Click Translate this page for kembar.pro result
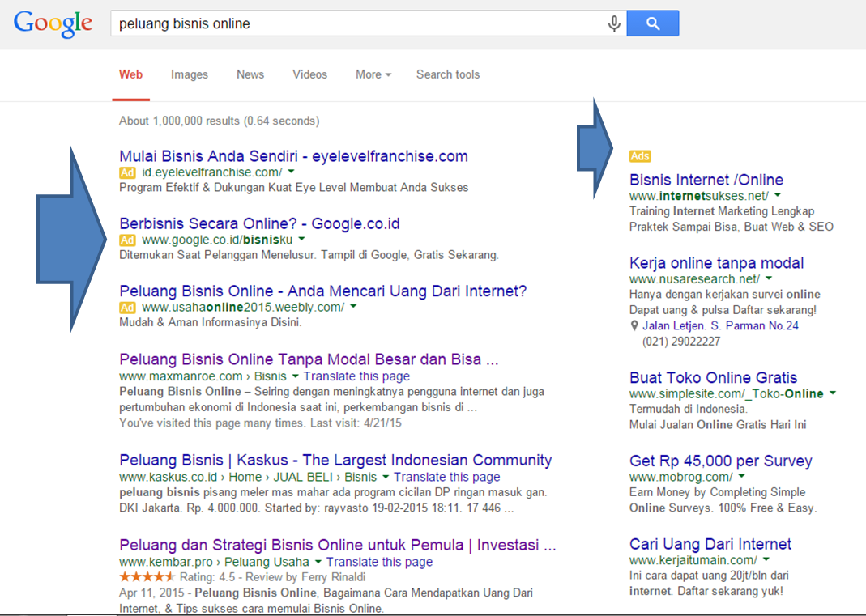 tap(379, 562)
